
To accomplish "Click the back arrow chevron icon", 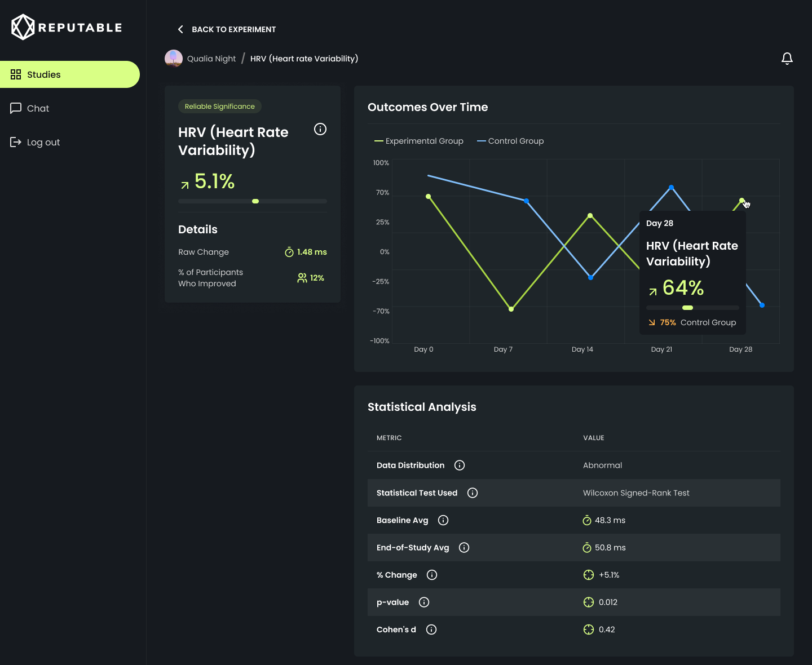I will pyautogui.click(x=180, y=29).
